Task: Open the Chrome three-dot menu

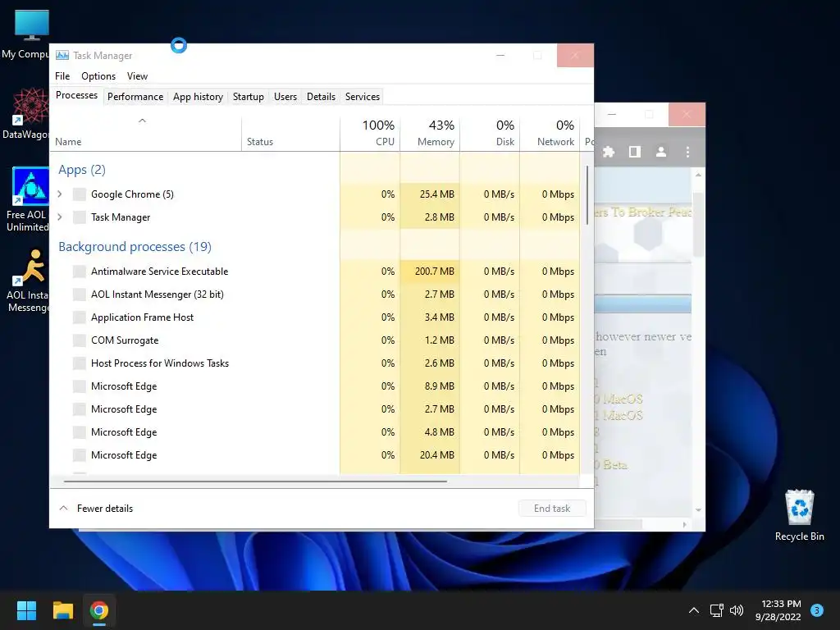Action: click(x=687, y=152)
